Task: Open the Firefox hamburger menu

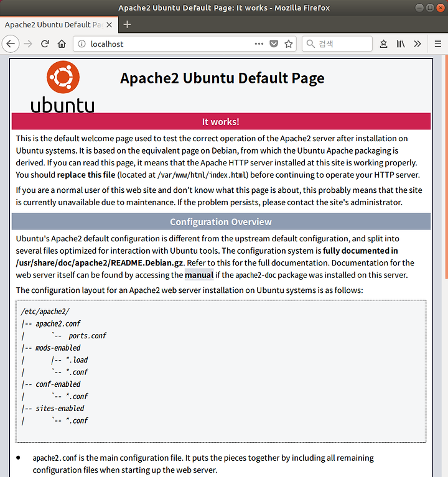Action: (438, 44)
